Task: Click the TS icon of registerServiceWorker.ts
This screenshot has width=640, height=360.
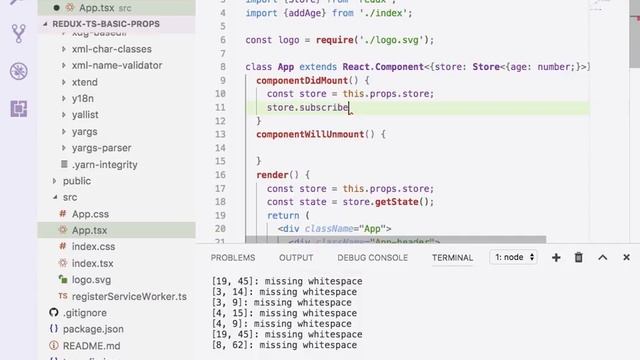Action: [x=62, y=296]
